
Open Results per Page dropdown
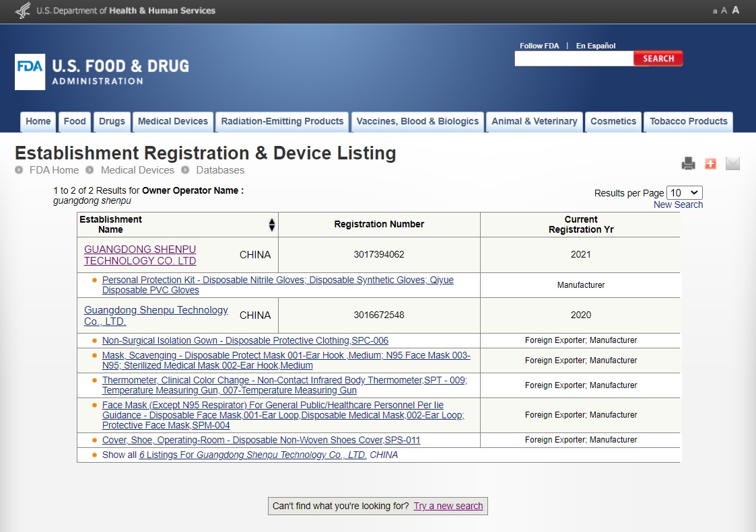click(684, 193)
